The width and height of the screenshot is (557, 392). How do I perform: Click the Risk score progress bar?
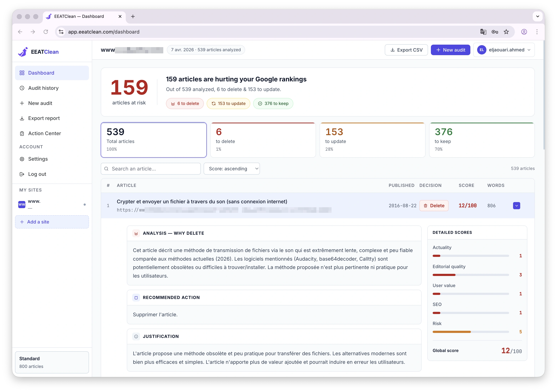[x=471, y=332]
